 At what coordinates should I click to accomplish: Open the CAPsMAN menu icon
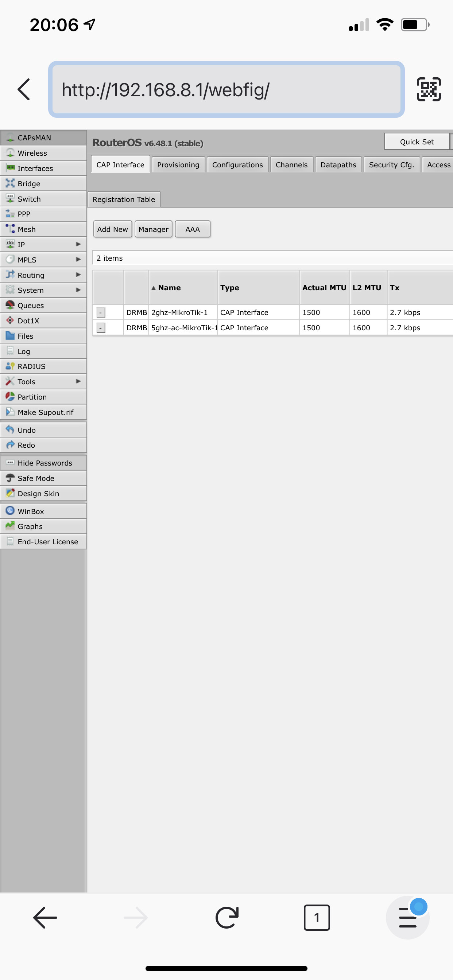[10, 138]
